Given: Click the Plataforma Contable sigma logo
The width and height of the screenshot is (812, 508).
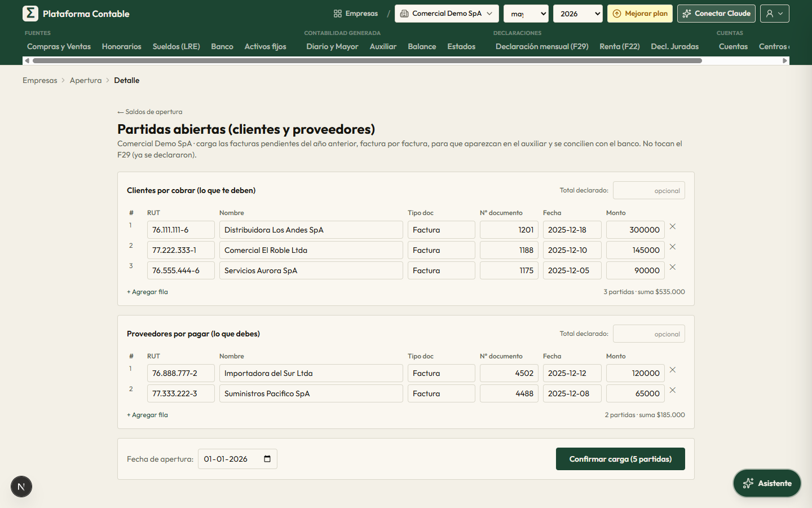Looking at the screenshot, I should (x=30, y=14).
